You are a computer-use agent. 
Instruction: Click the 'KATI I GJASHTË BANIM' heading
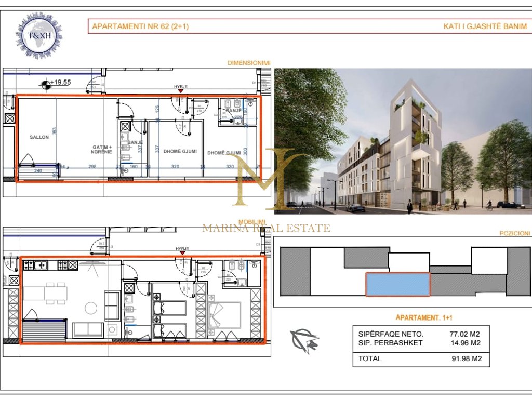[x=485, y=26]
